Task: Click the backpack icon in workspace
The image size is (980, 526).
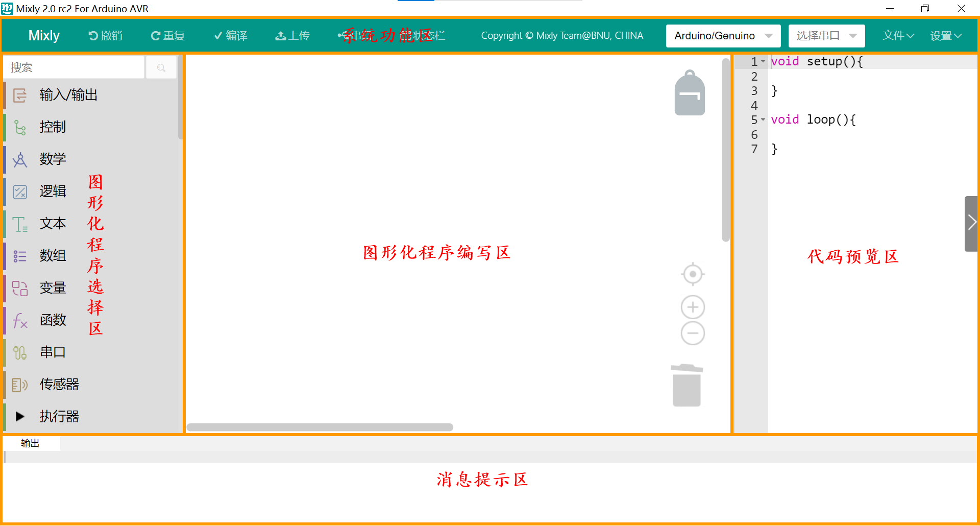Action: pyautogui.click(x=690, y=93)
